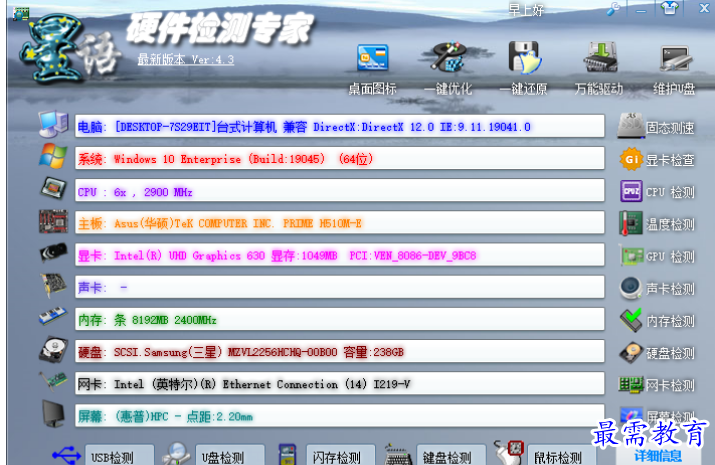Open 内存检测 memory test

click(670, 321)
